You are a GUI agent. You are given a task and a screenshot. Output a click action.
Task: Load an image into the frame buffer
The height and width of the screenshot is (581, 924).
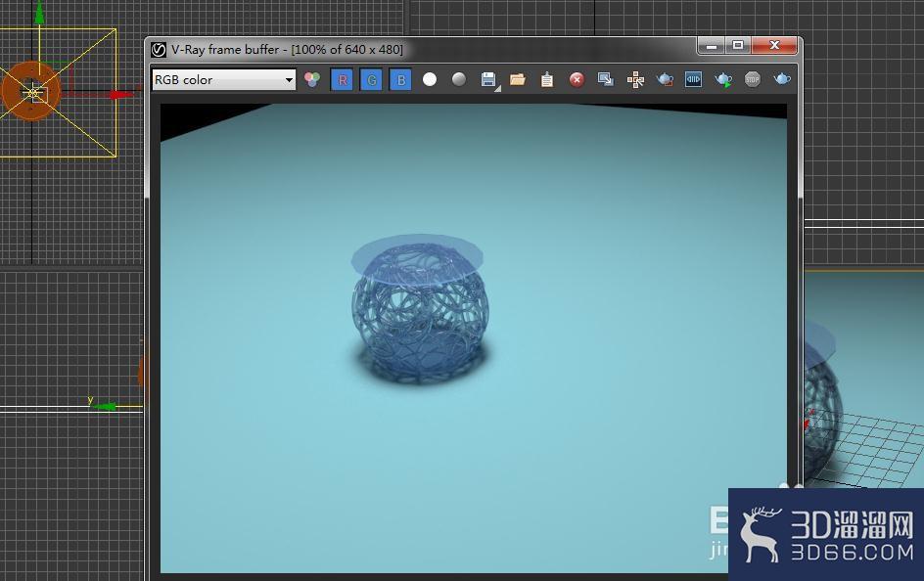(517, 79)
